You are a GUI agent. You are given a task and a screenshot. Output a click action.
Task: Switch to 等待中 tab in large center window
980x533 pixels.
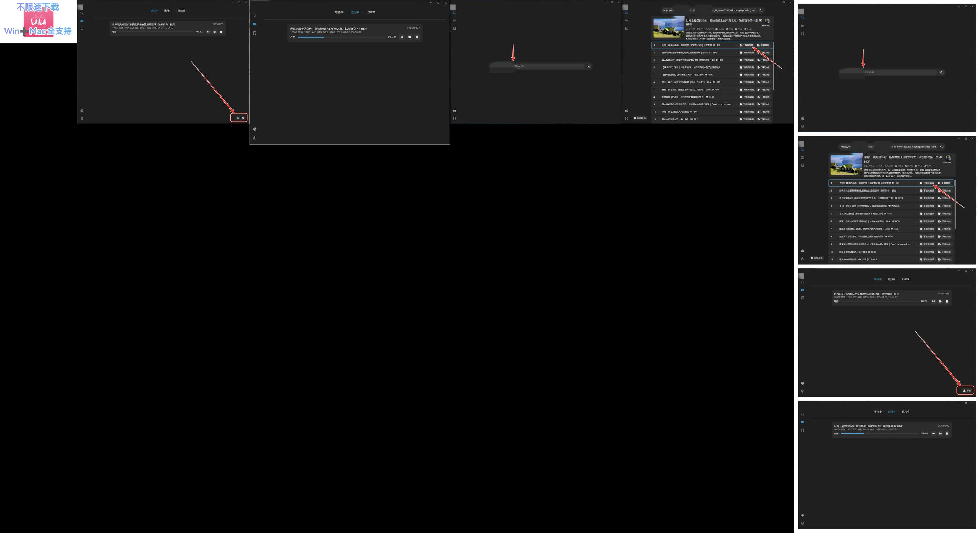pyautogui.click(x=339, y=12)
